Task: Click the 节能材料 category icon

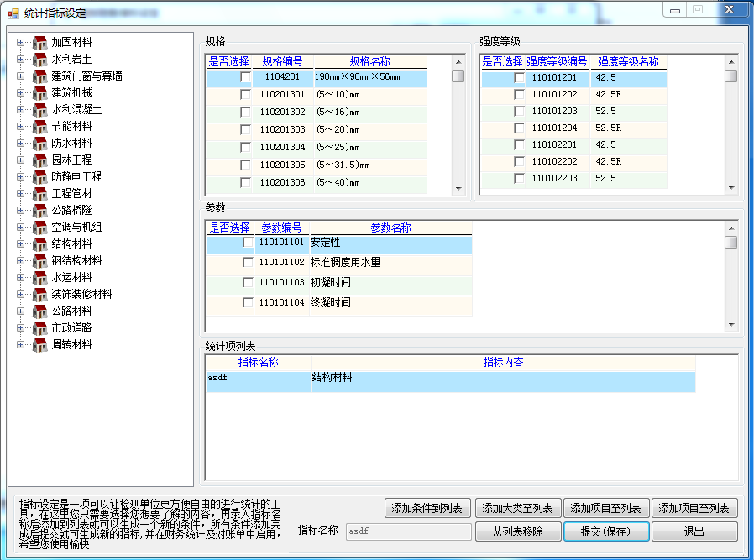Action: (39, 127)
